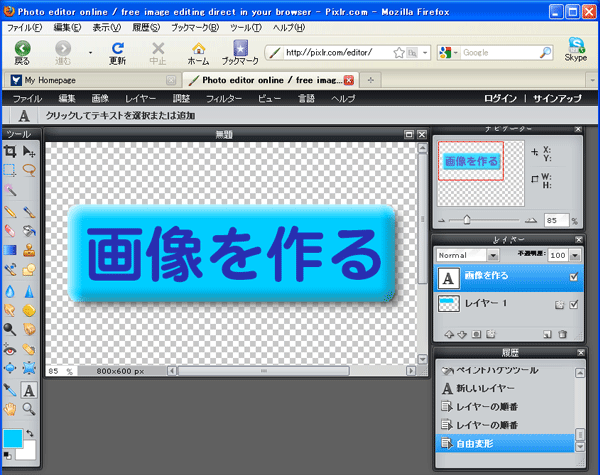Open the Firefox tab list dropdown
Screen dimensions: 600x475
[592, 80]
